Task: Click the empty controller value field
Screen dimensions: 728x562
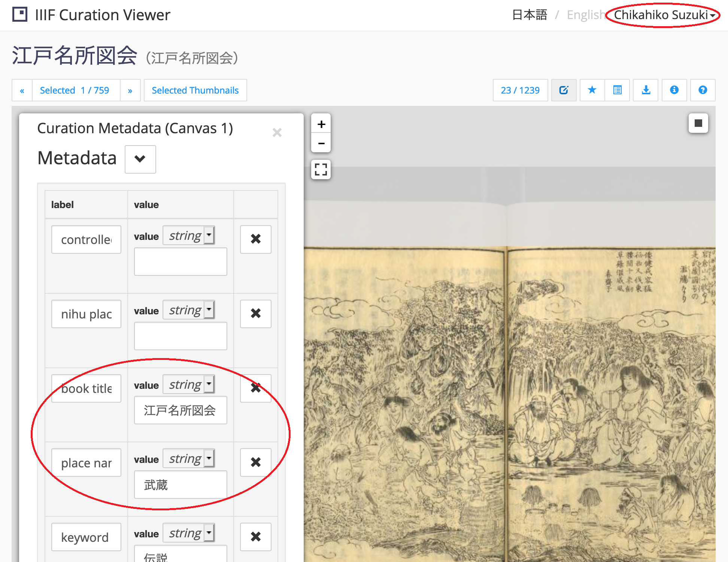Action: pyautogui.click(x=181, y=262)
